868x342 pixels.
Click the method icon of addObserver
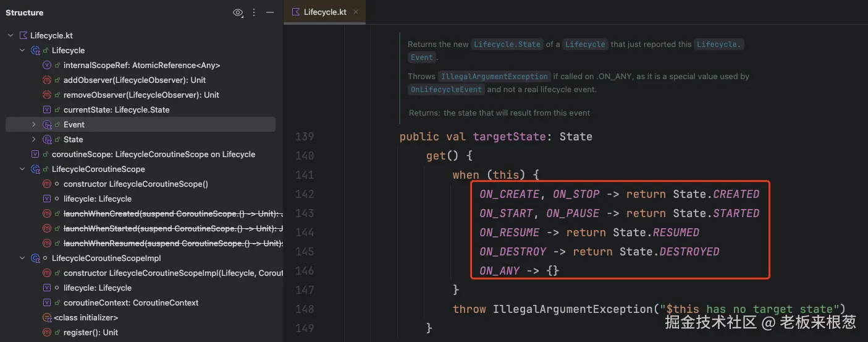[x=46, y=80]
